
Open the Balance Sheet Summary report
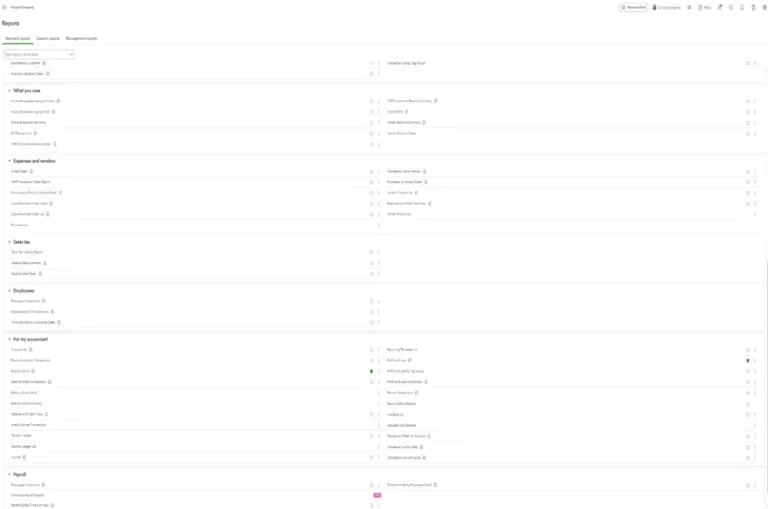(26, 404)
